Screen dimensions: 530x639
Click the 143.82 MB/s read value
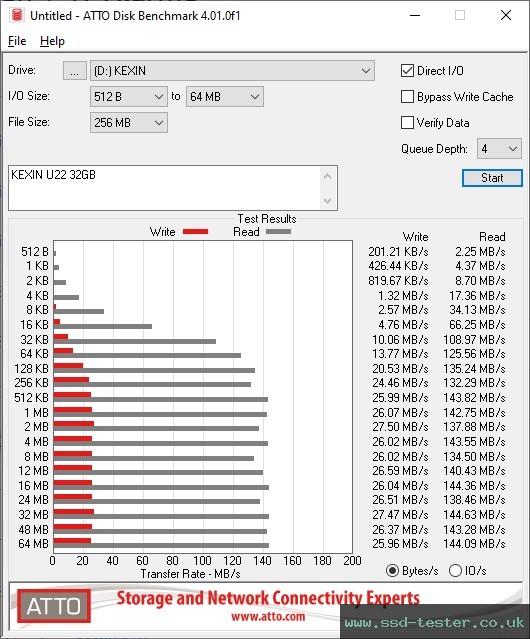pyautogui.click(x=474, y=398)
